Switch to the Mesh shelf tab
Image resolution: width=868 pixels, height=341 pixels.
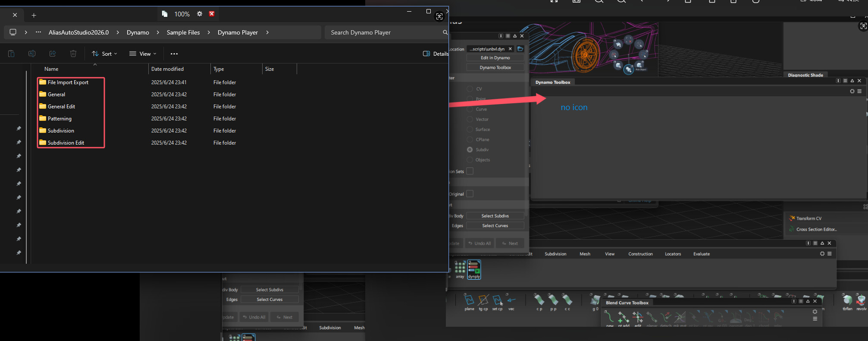coord(585,254)
